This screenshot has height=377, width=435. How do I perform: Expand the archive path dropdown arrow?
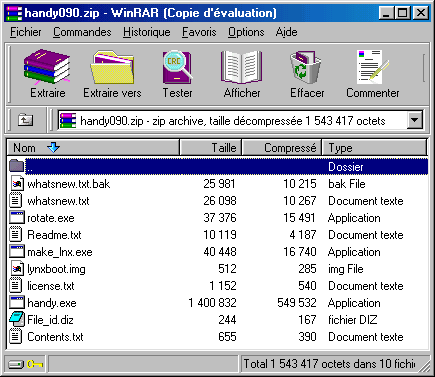click(x=414, y=120)
